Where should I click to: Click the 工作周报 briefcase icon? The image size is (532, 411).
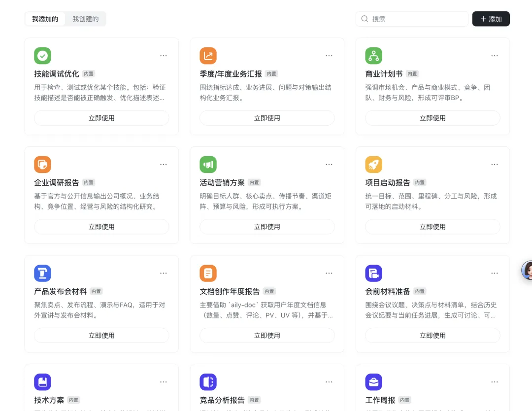[x=373, y=382]
